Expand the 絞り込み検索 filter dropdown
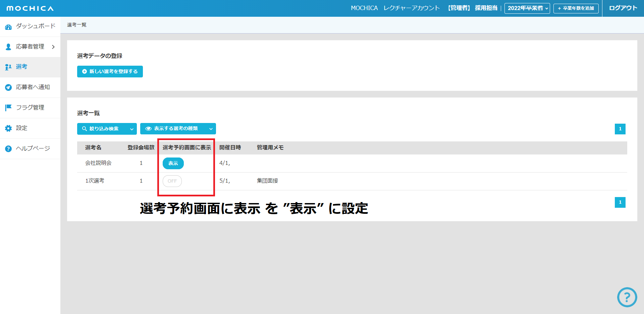 pyautogui.click(x=107, y=129)
